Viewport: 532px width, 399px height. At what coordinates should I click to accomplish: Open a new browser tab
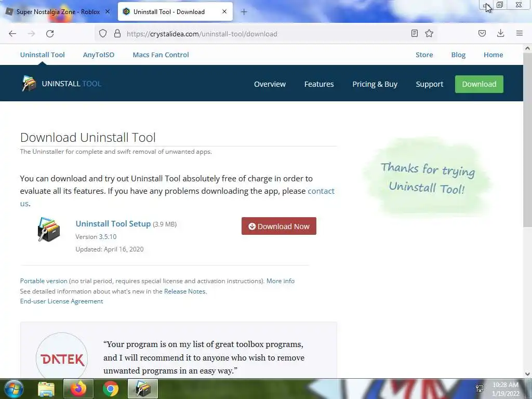(x=244, y=12)
